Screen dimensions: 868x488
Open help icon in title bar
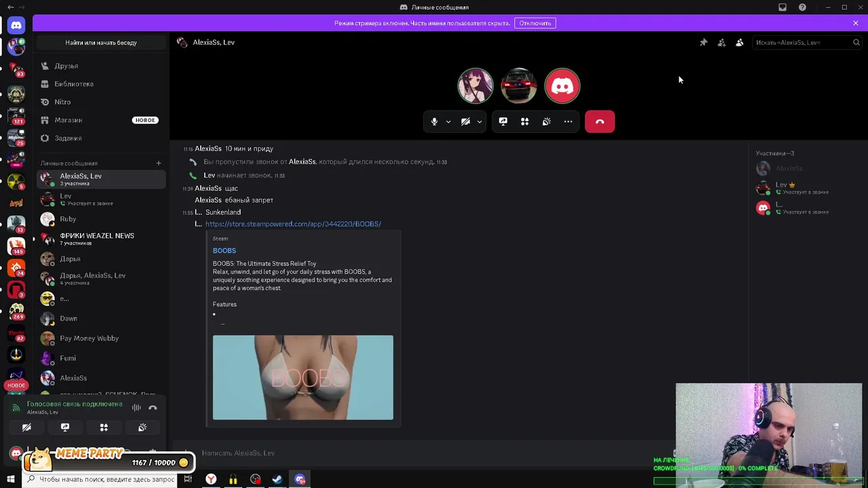[x=802, y=7]
